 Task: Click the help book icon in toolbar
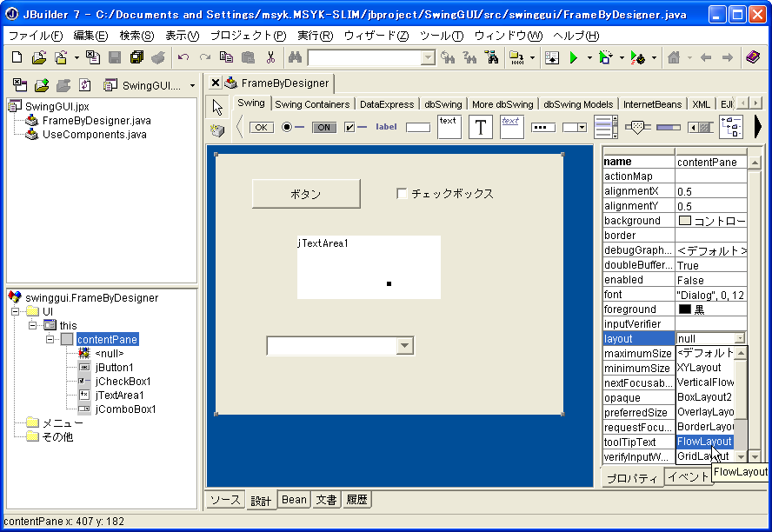coord(753,58)
